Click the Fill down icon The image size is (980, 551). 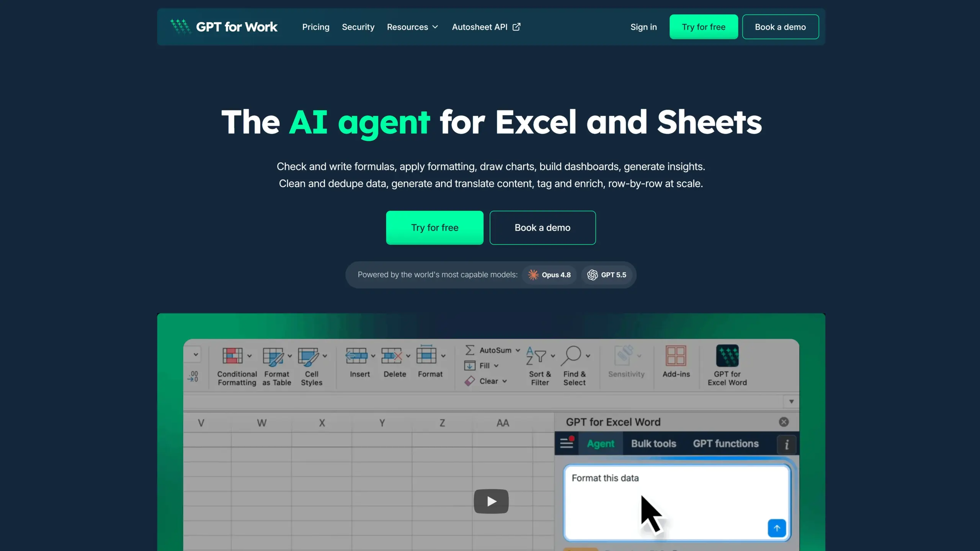(470, 366)
